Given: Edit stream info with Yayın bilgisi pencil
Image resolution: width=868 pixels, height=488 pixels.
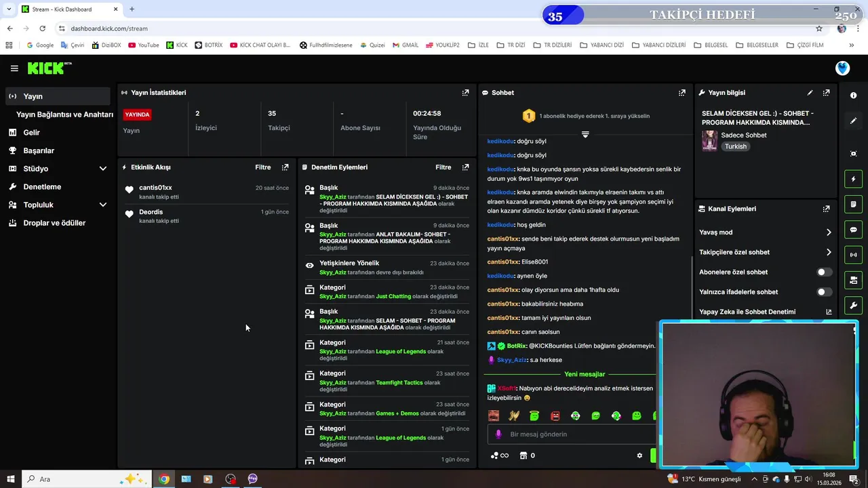Looking at the screenshot, I should 810,92.
